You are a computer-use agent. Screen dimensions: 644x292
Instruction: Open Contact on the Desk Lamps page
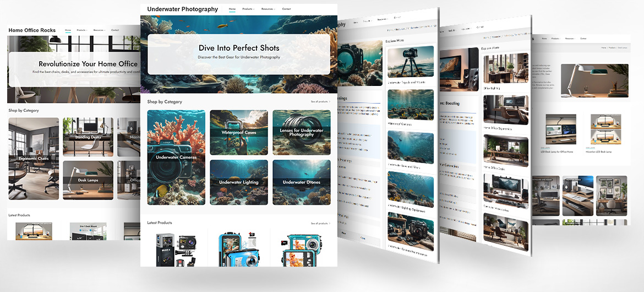point(583,38)
